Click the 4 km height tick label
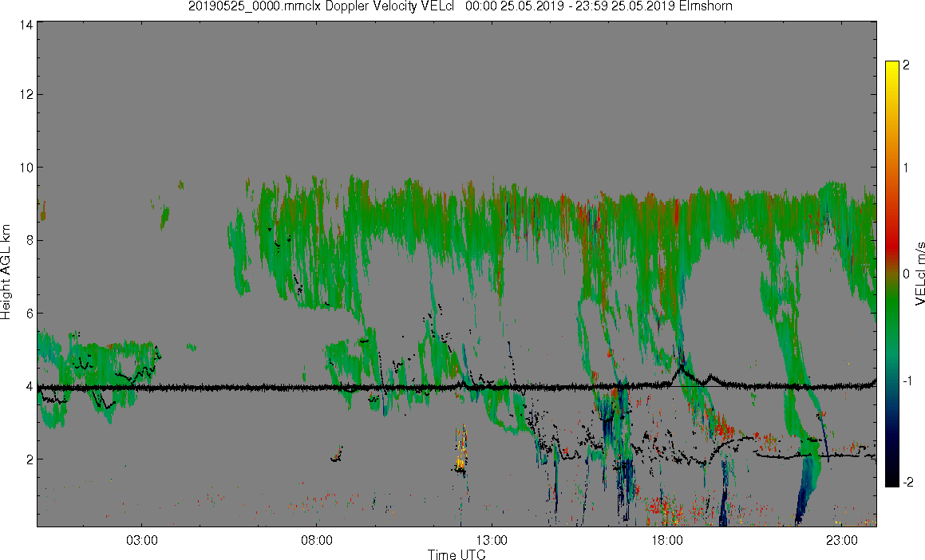The height and width of the screenshot is (560, 925). [x=30, y=387]
